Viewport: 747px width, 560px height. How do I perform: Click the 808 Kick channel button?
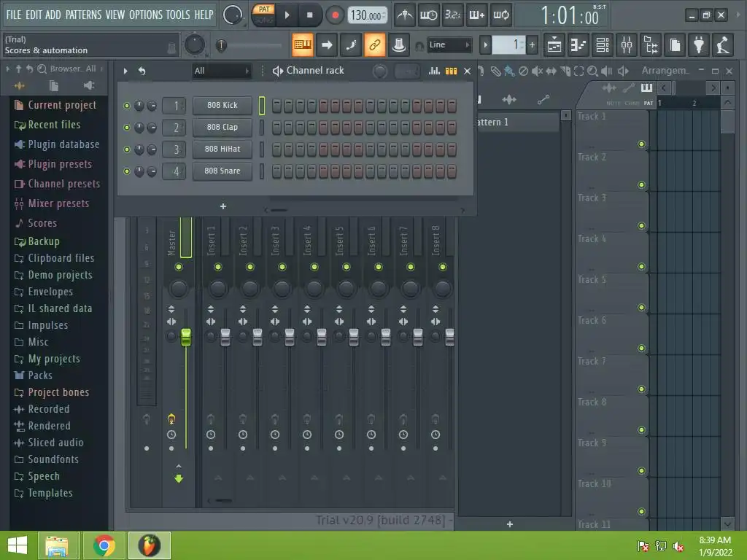(x=222, y=105)
